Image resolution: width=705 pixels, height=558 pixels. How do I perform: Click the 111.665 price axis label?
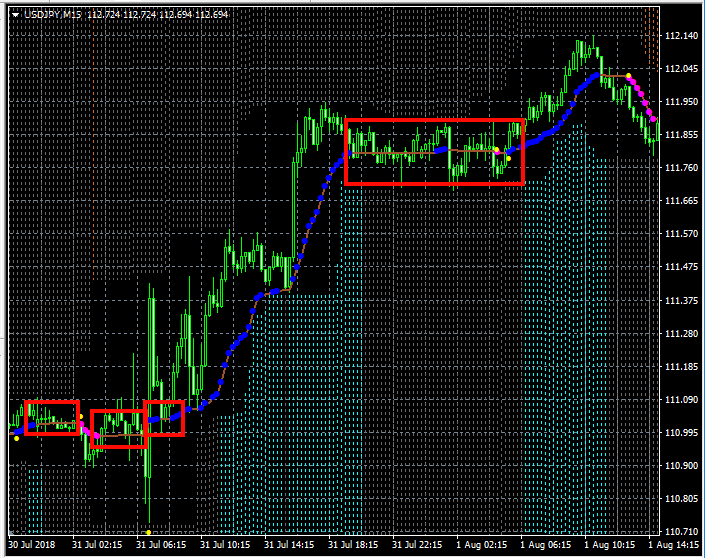pyautogui.click(x=682, y=201)
